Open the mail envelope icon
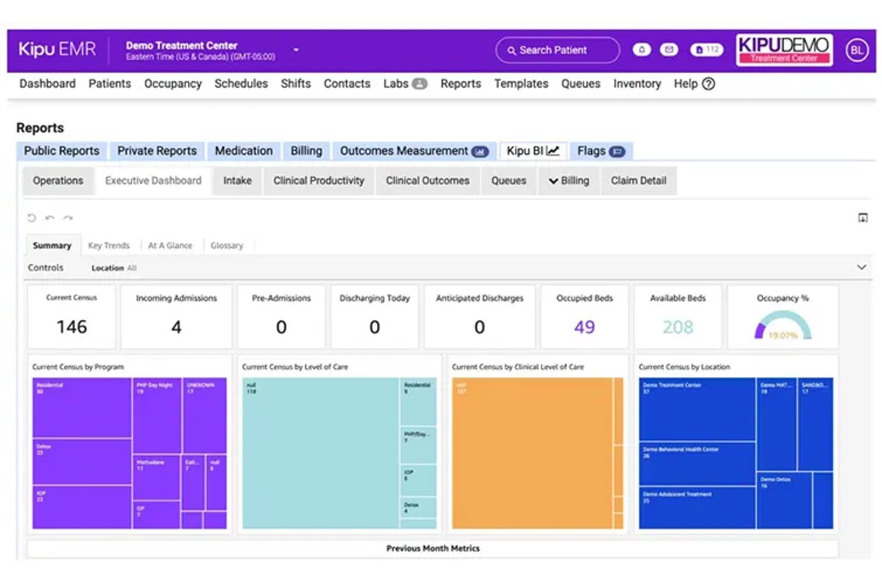The width and height of the screenshot is (882, 588). pos(669,50)
